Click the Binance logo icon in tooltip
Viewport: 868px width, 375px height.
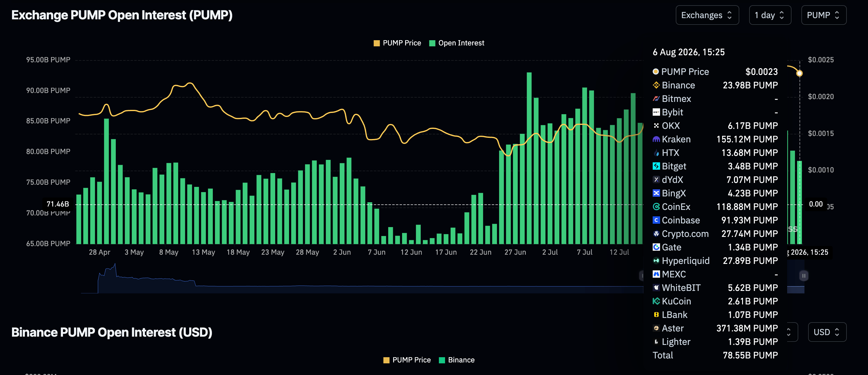656,85
